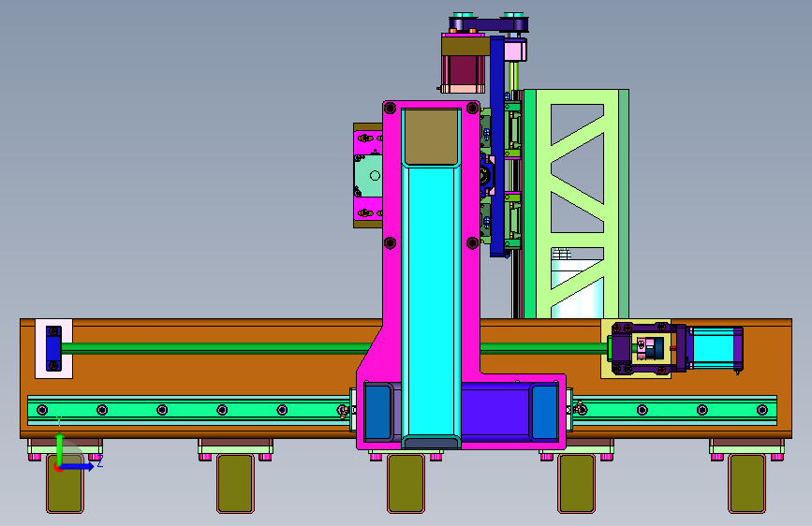812x526 pixels.
Task: Select the cyan vertical column tube
Action: (432, 300)
